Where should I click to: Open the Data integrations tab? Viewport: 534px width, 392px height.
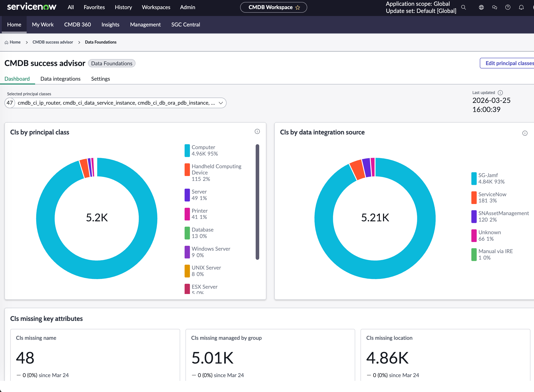(60, 79)
